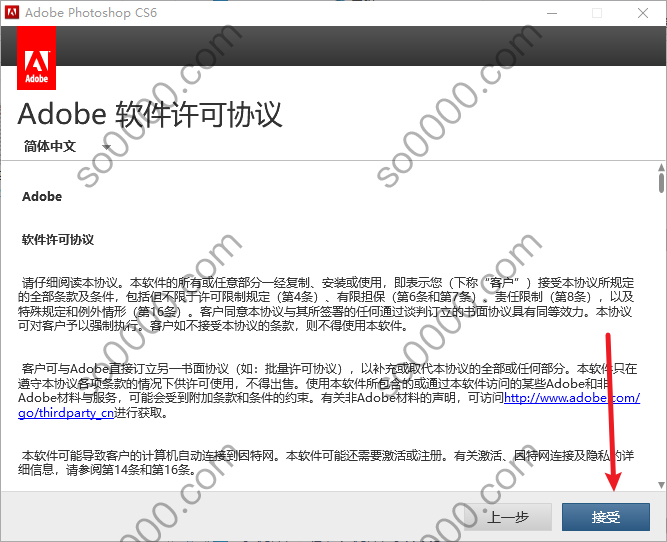Click paragraph starting '本软件可能导致客户的计算机'
Viewport: 667px width, 542px height.
(x=326, y=463)
